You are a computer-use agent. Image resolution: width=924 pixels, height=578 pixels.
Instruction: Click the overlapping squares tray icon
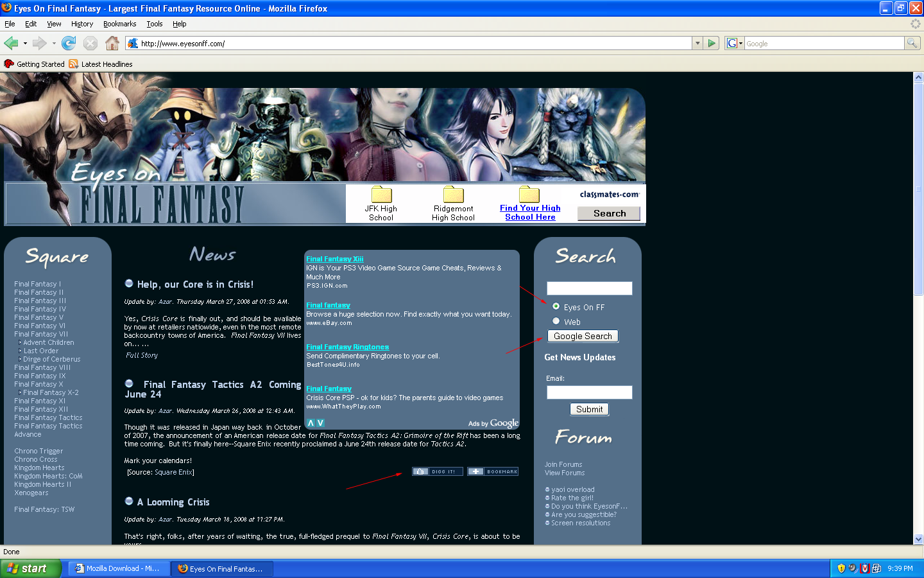pyautogui.click(x=877, y=568)
